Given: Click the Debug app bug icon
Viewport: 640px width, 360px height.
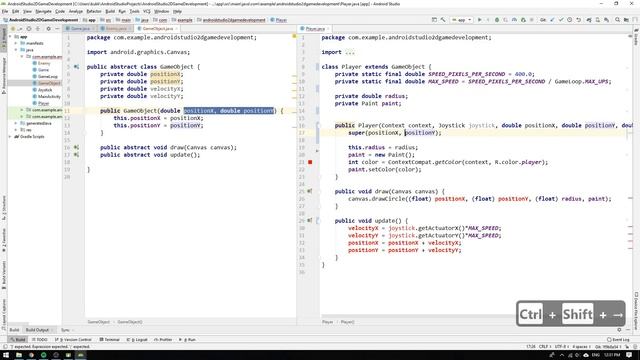Looking at the screenshot, I should (497, 20).
